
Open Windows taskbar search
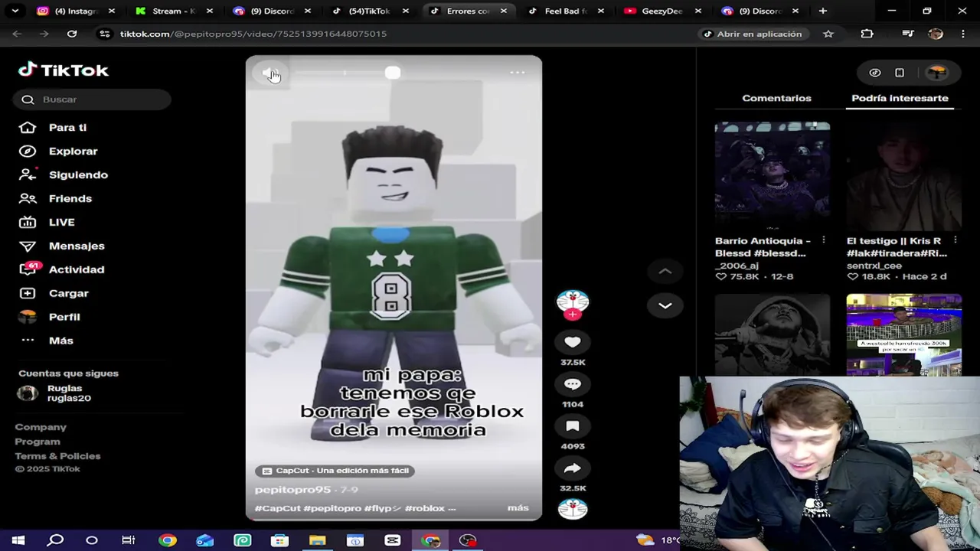point(55,540)
